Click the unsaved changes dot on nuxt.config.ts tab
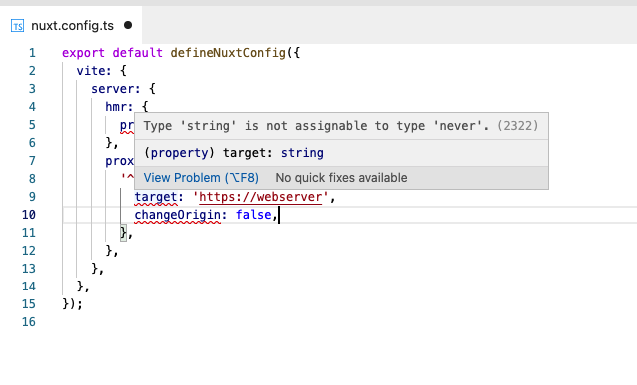Screen dimensions: 637x385 tap(128, 25)
